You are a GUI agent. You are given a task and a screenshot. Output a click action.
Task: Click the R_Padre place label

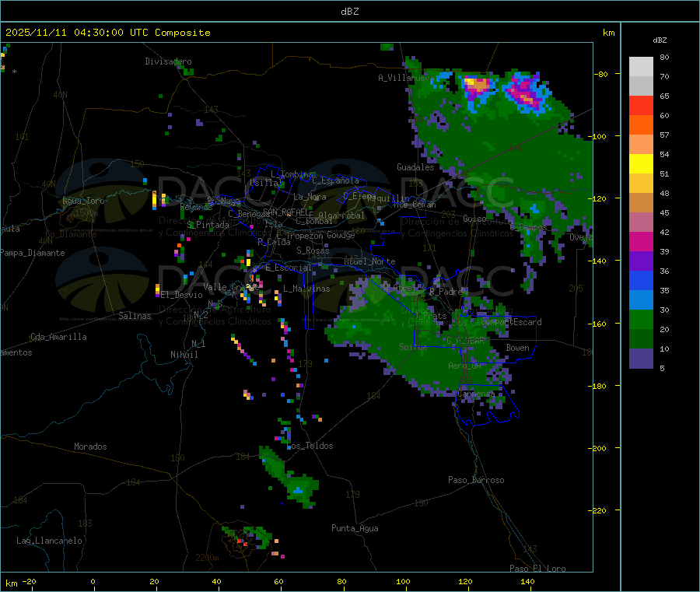[x=446, y=292]
